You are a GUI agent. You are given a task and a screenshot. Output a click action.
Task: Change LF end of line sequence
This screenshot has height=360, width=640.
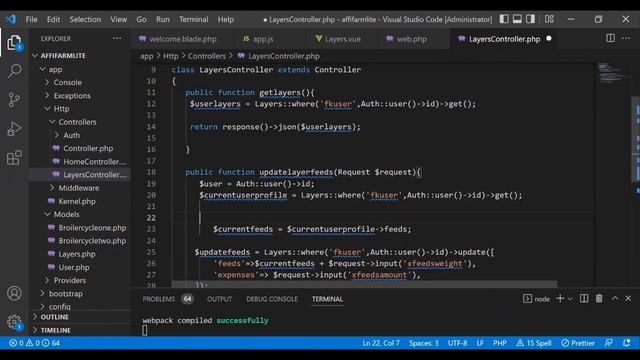point(480,343)
